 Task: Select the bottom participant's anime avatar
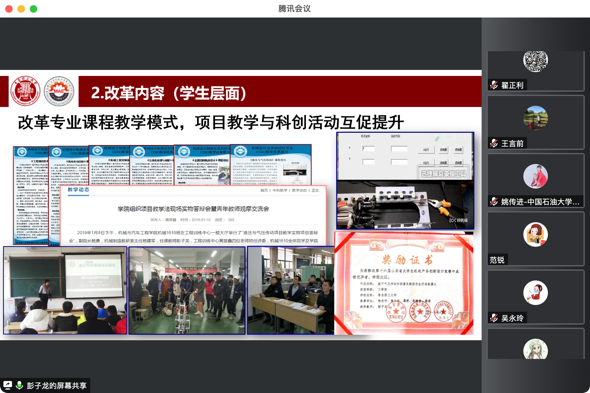click(x=535, y=349)
